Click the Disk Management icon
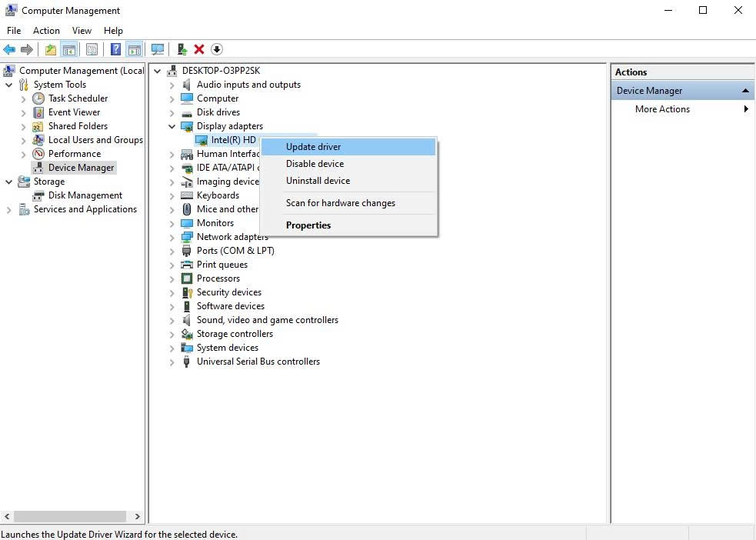The image size is (756, 540). [x=38, y=195]
